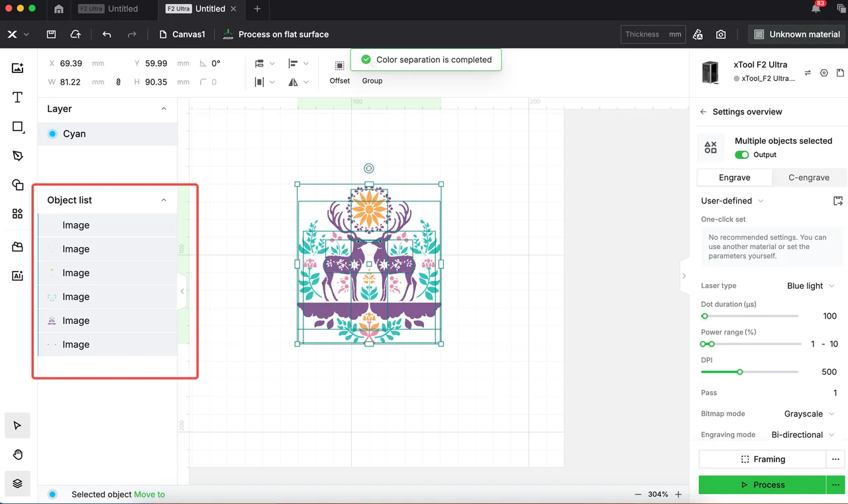This screenshot has width=848, height=504.
Task: Collapse the right settings panel handle
Action: pos(684,276)
